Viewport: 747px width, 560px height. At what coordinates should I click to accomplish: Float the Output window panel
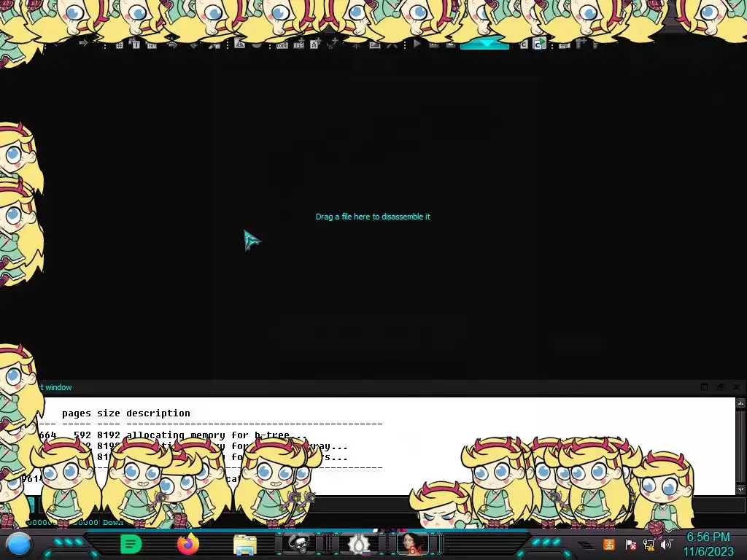coord(720,387)
